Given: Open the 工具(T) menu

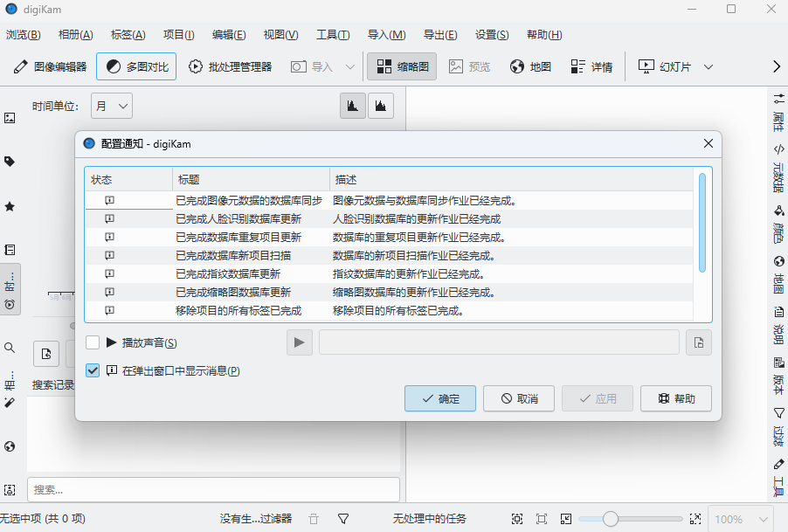Looking at the screenshot, I should [333, 35].
